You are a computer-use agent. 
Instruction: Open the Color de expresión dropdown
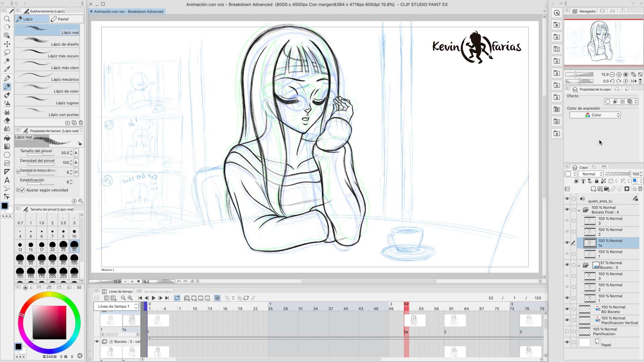click(x=595, y=115)
